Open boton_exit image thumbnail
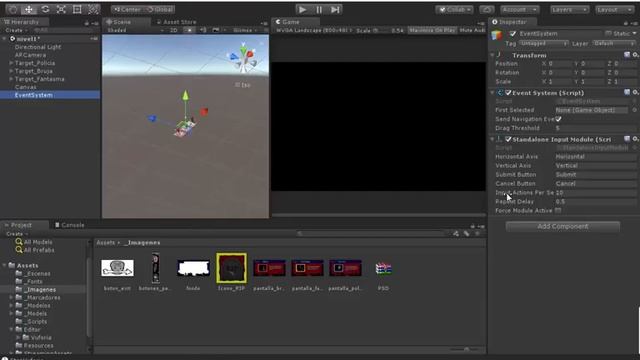Image resolution: width=640 pixels, height=360 pixels. pyautogui.click(x=117, y=268)
